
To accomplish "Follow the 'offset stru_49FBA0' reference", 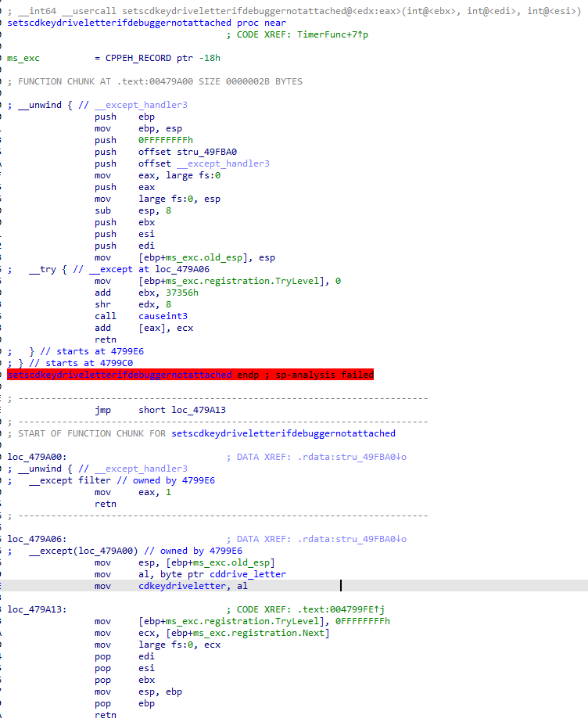I will (188, 152).
